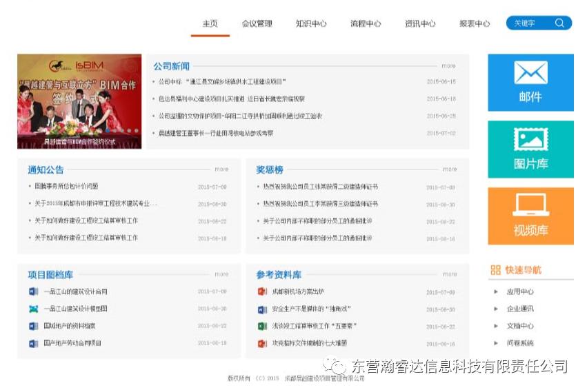Screen dimensions: 587x392
Task: Click more in 通知公告 section
Action: (x=221, y=169)
